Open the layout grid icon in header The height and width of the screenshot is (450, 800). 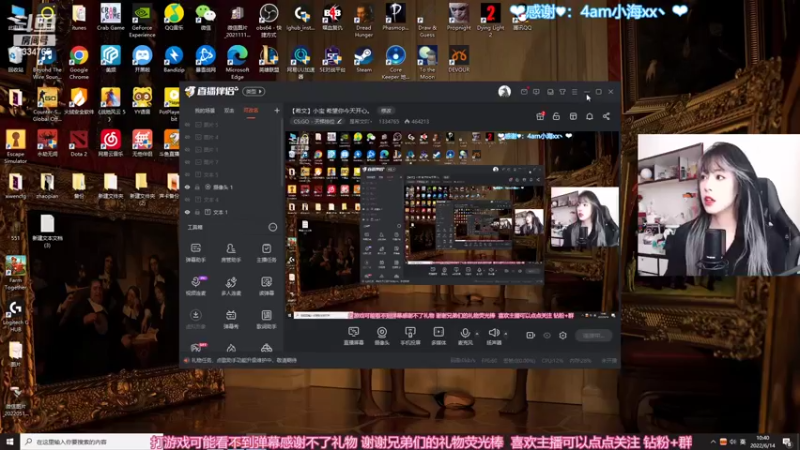point(573,116)
